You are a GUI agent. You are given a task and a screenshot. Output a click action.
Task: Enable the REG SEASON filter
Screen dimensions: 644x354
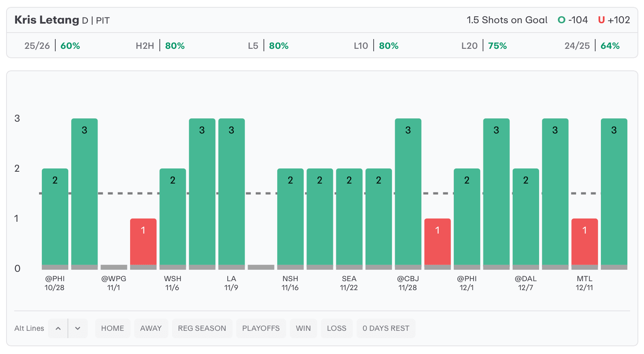pos(202,328)
